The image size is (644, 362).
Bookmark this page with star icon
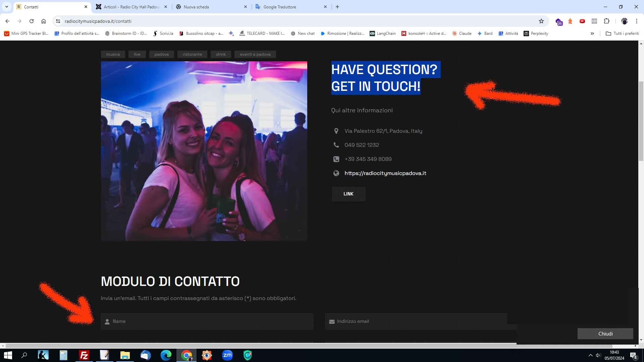tap(541, 21)
